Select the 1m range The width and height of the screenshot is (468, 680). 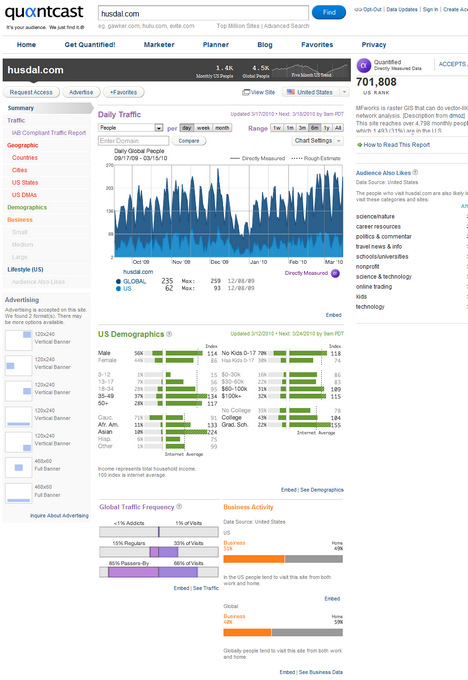tap(290, 128)
